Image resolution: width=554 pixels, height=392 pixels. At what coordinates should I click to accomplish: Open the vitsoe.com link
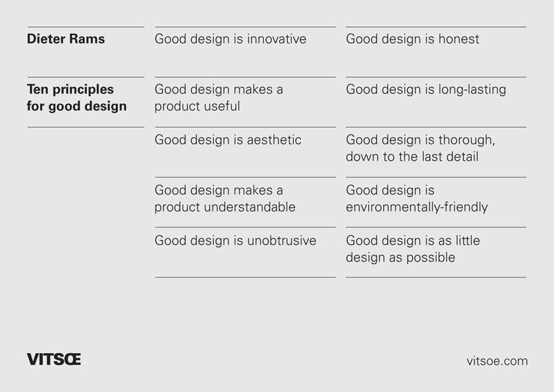tap(497, 361)
